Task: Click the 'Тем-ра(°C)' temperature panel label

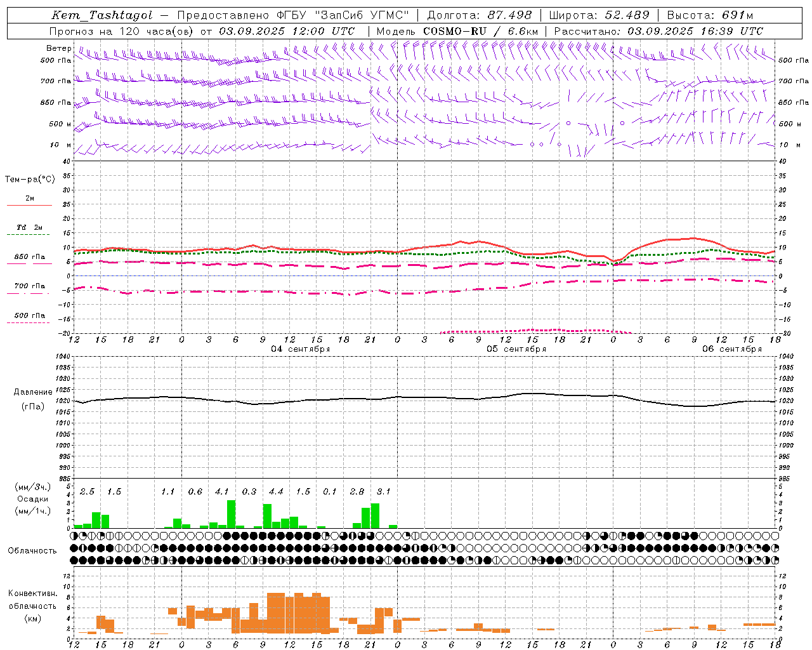Action: point(30,180)
